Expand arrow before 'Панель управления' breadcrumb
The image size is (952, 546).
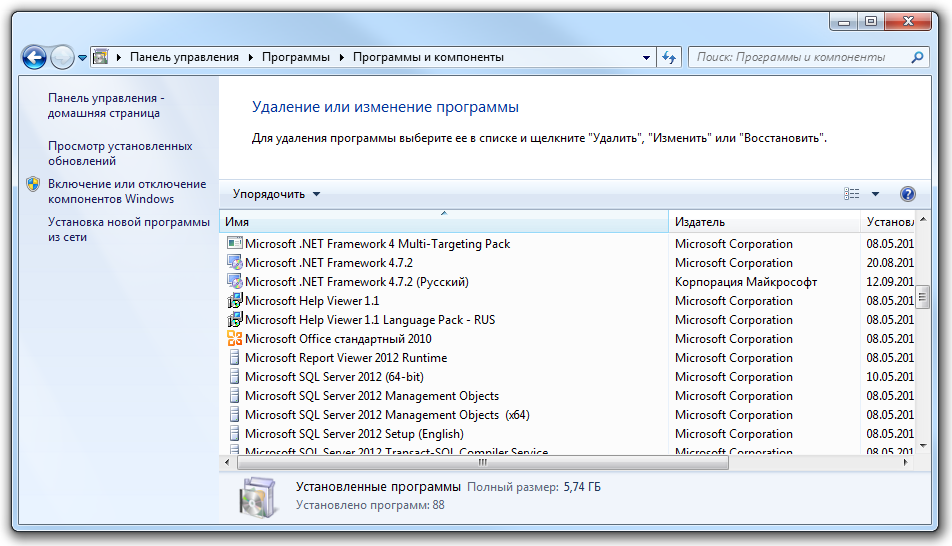118,57
